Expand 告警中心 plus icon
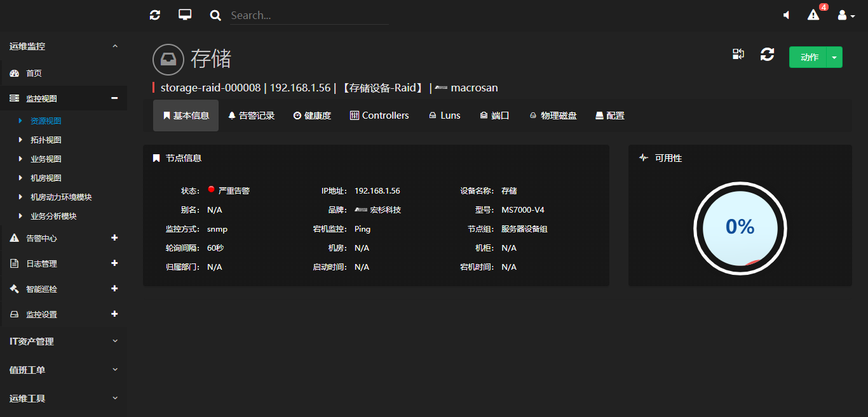 pos(115,238)
